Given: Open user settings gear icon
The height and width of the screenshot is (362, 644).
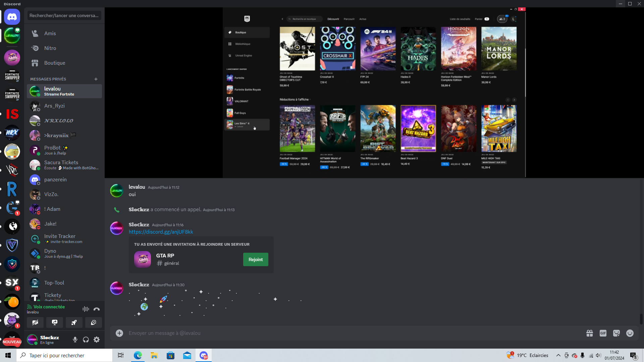Looking at the screenshot, I should pyautogui.click(x=97, y=340).
